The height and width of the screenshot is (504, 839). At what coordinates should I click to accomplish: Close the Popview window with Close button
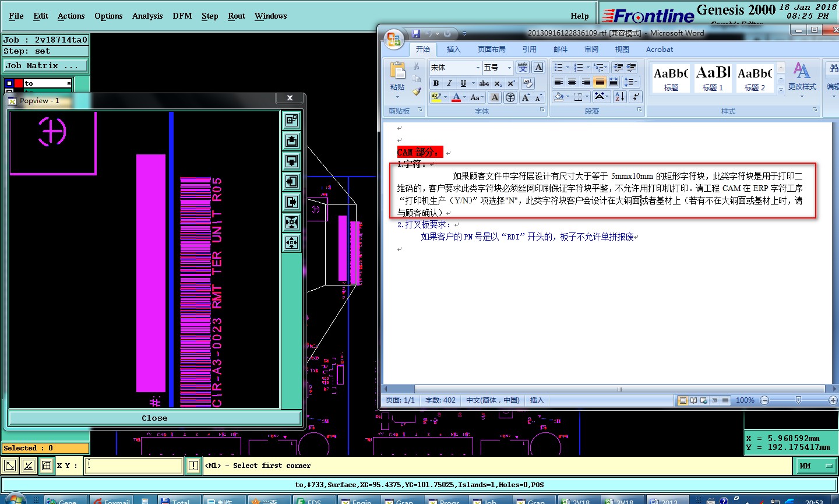(154, 418)
